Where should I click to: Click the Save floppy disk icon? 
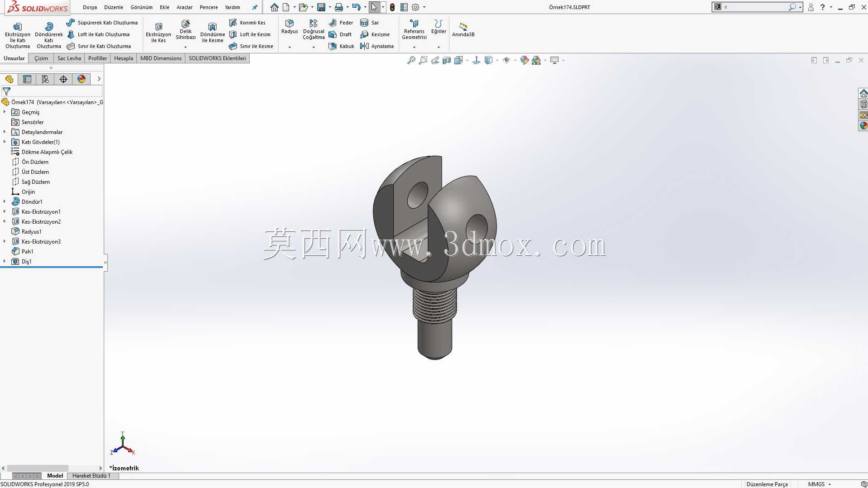[x=321, y=7]
